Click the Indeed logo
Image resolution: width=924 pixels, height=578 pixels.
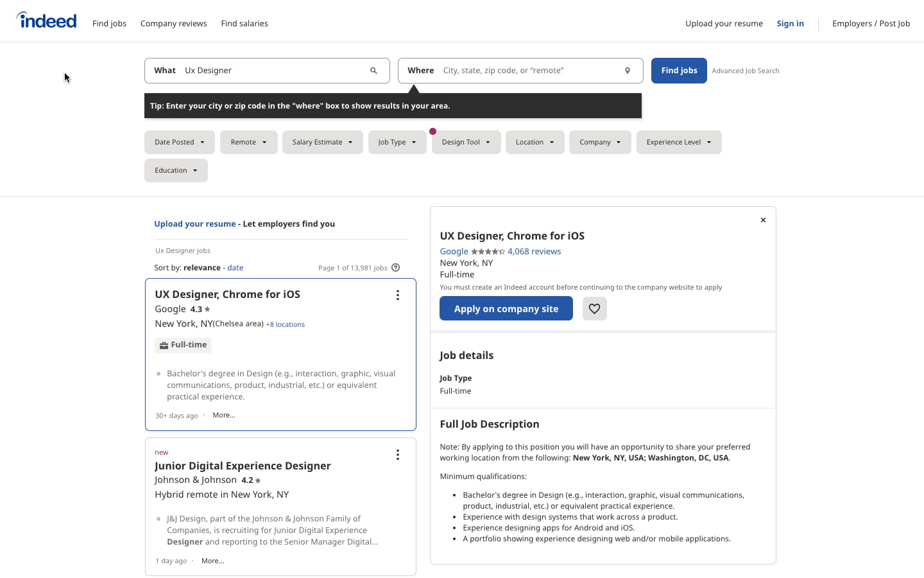click(46, 20)
